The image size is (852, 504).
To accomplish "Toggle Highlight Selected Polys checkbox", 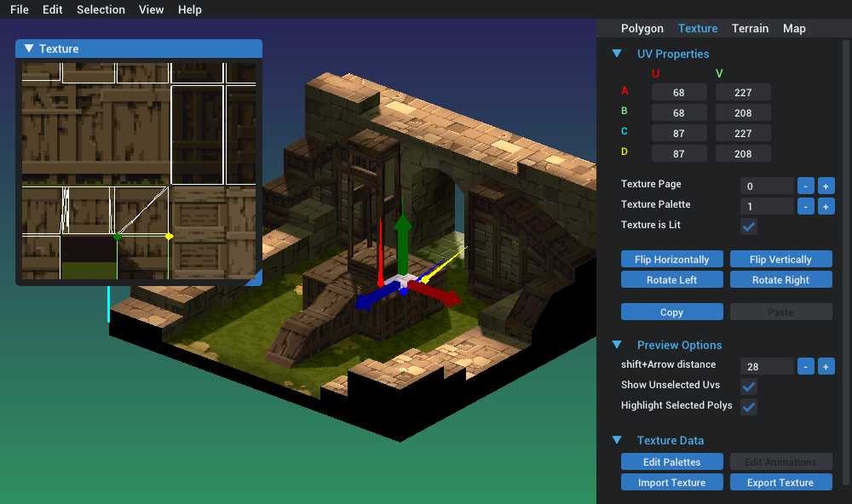I will [x=749, y=406].
